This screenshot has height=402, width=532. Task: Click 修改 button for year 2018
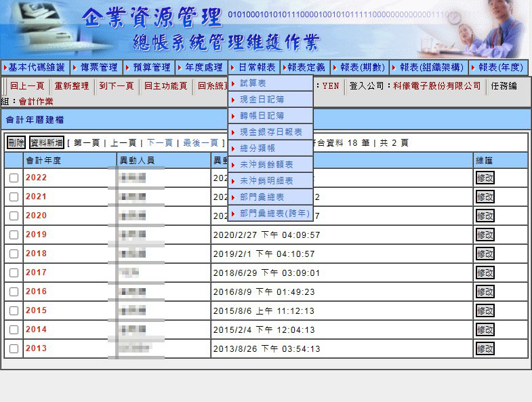(485, 254)
